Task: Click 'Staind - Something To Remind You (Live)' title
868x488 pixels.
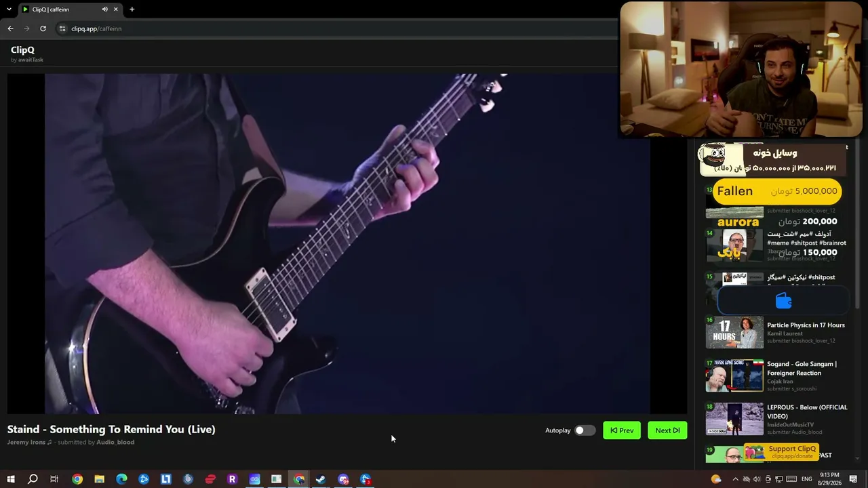Action: point(111,429)
